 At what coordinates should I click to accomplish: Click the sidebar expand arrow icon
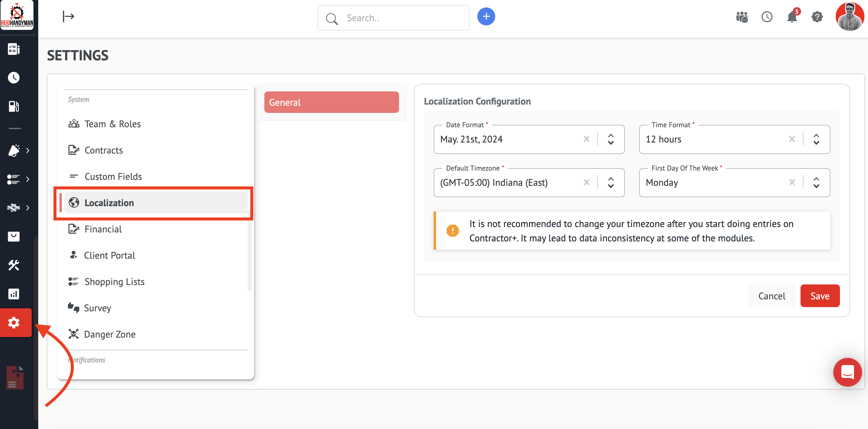tap(68, 16)
